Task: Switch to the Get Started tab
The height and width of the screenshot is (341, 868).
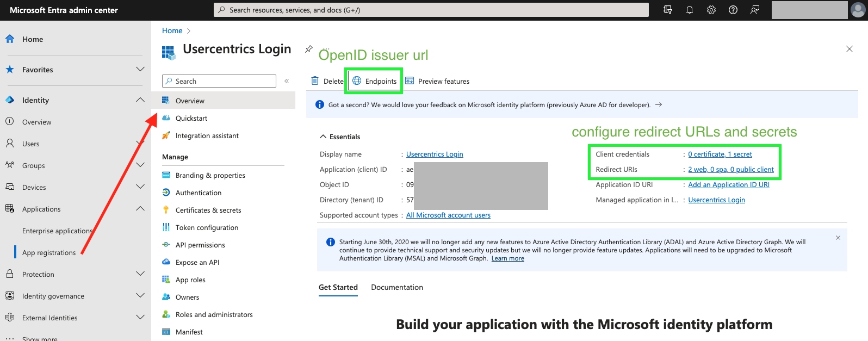Action: (x=338, y=287)
